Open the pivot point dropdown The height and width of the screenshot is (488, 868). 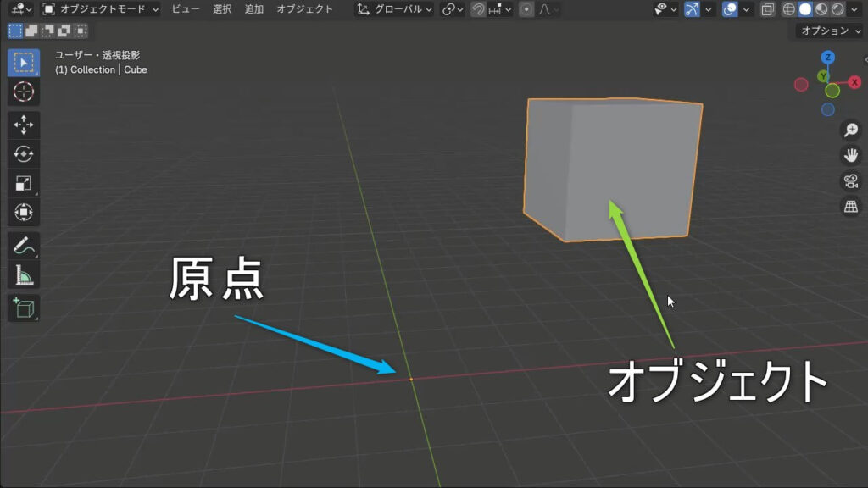click(x=453, y=9)
